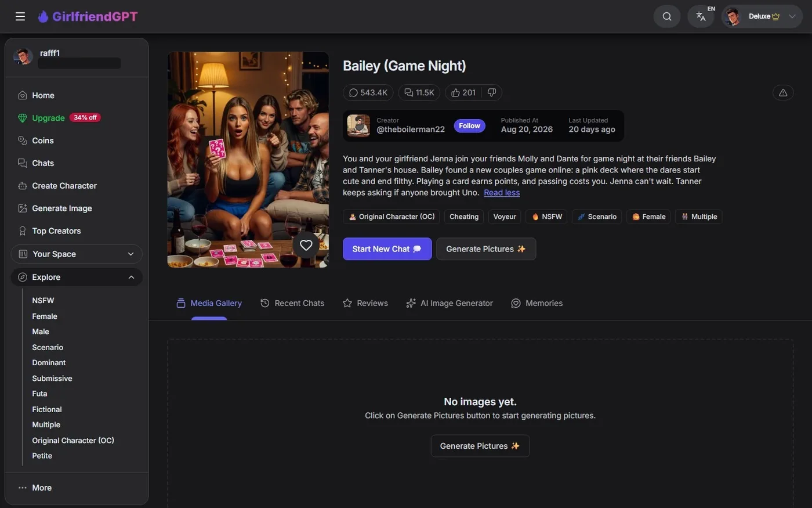Image resolution: width=812 pixels, height=508 pixels.
Task: Switch to Reviews tab
Action: (x=365, y=303)
